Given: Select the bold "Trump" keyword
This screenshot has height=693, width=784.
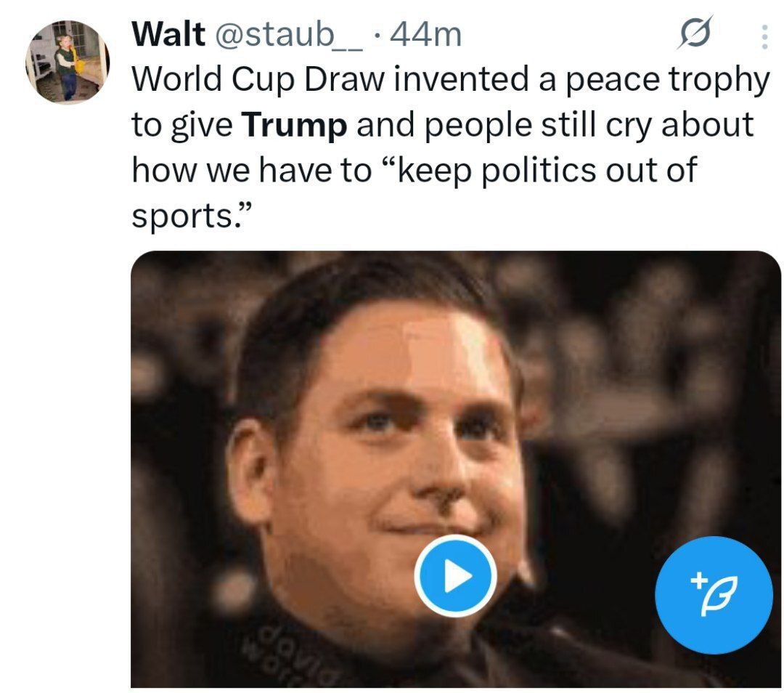Looking at the screenshot, I should coord(293,125).
